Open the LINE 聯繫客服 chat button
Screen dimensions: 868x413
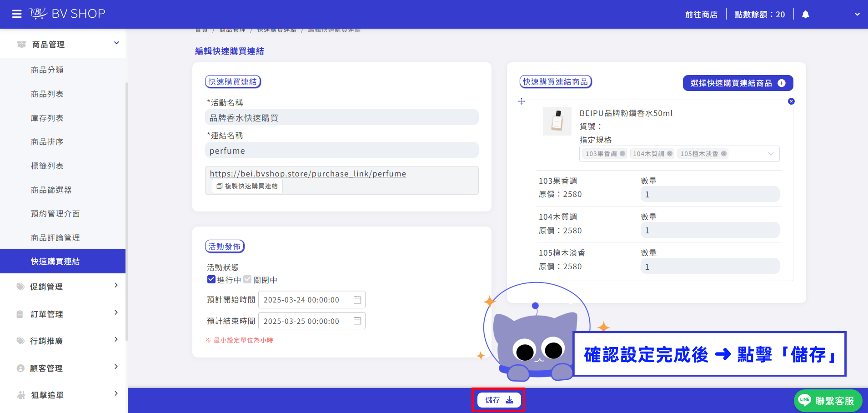[x=828, y=400]
